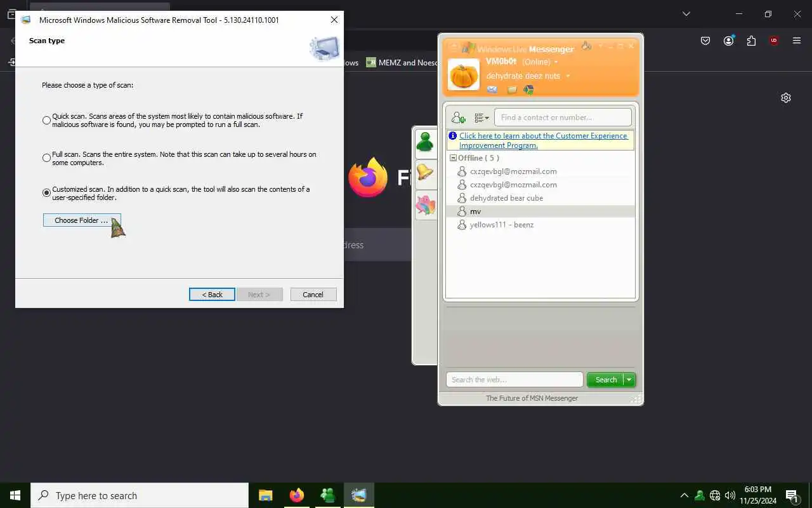Select the Customized scan radio button

(x=46, y=193)
